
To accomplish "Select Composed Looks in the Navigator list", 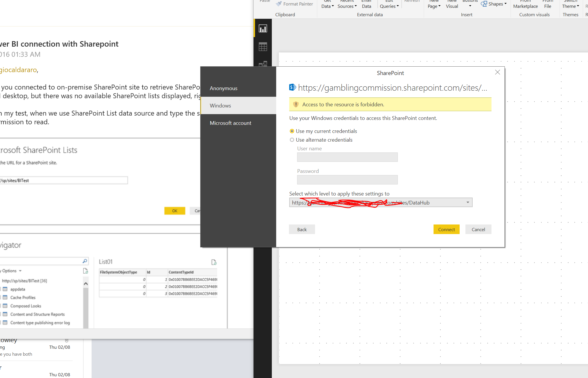I will [26, 306].
